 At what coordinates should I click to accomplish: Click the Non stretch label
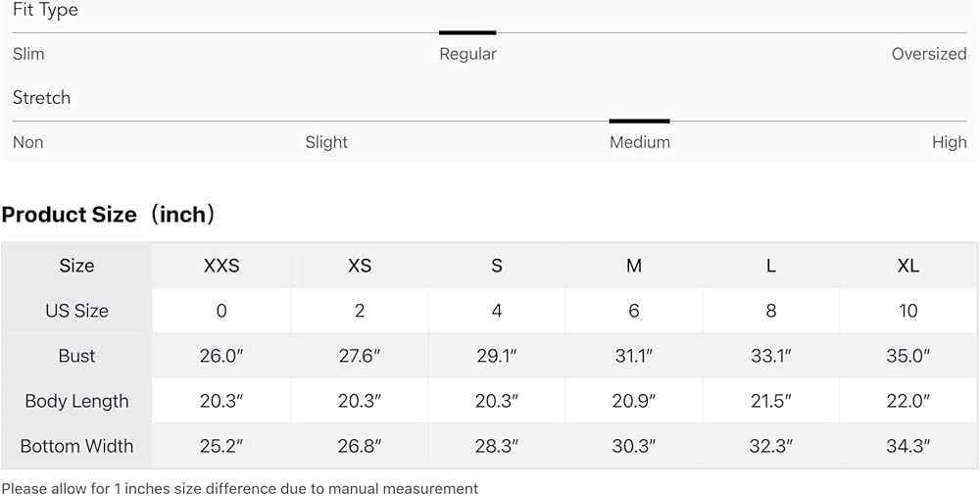28,142
